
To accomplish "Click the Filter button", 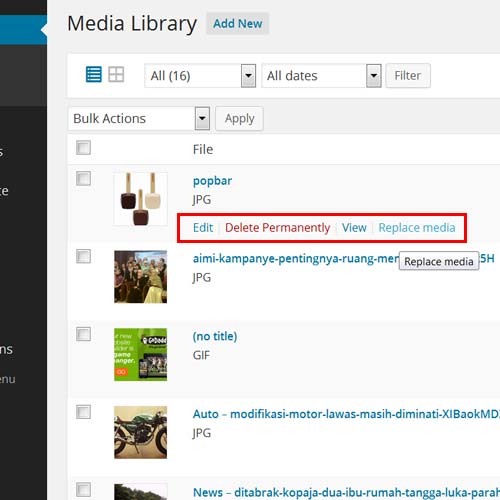I will [x=408, y=76].
